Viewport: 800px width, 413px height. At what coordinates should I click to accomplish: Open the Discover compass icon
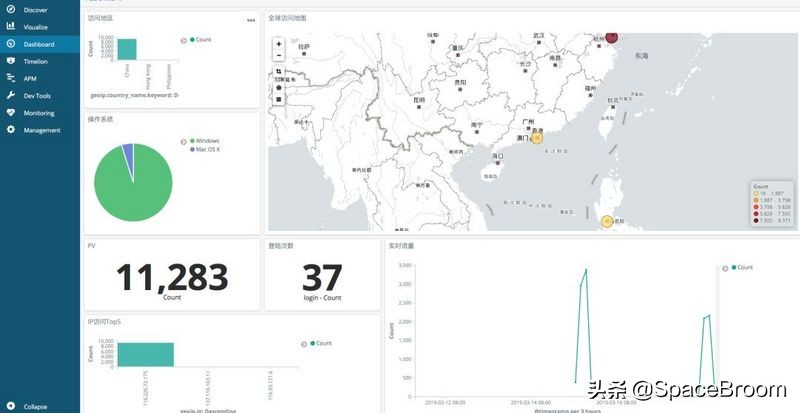11,10
